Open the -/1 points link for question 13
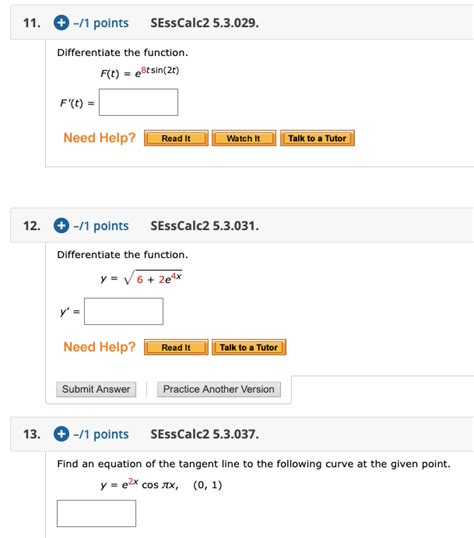The width and height of the screenshot is (474, 538). tap(101, 434)
